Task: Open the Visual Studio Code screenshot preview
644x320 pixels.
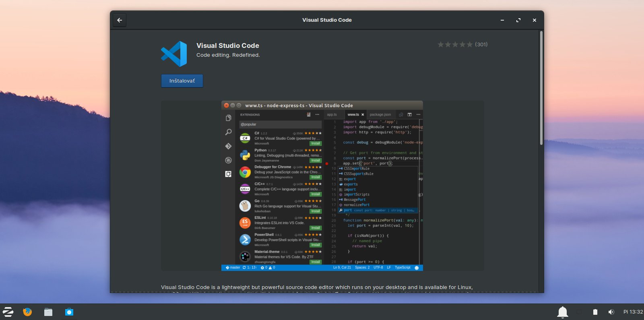Action: click(322, 186)
